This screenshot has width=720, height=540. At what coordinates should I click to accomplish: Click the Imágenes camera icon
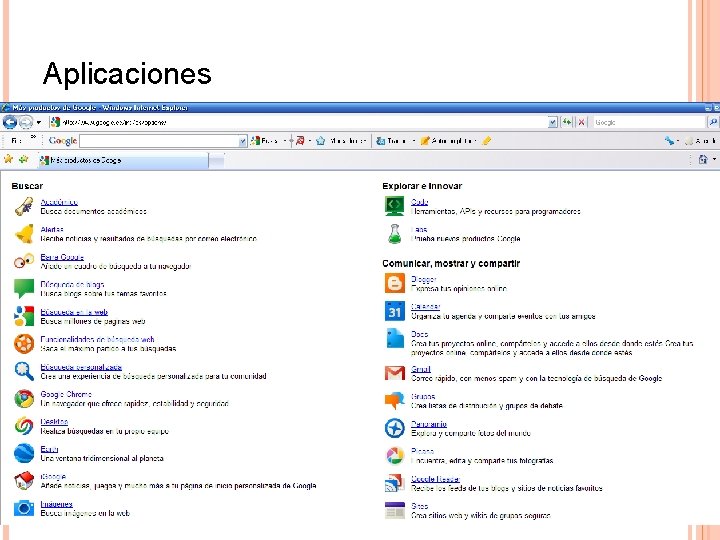tap(24, 508)
